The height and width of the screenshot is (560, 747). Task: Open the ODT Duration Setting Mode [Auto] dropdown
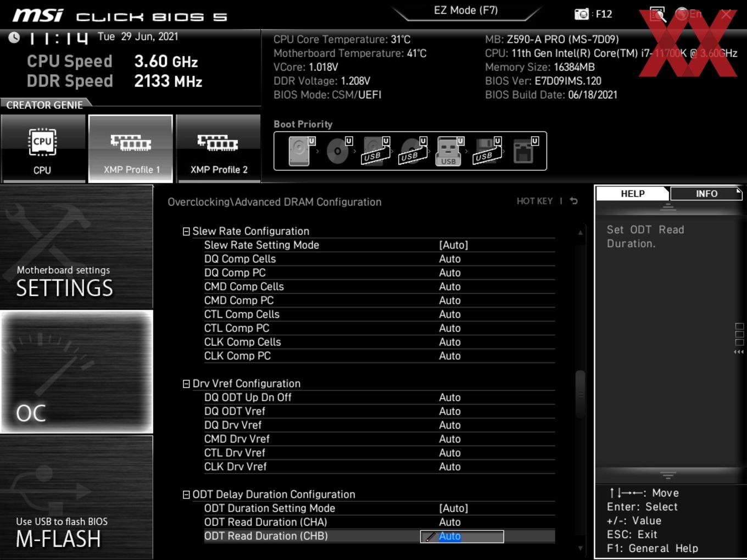[x=454, y=508]
